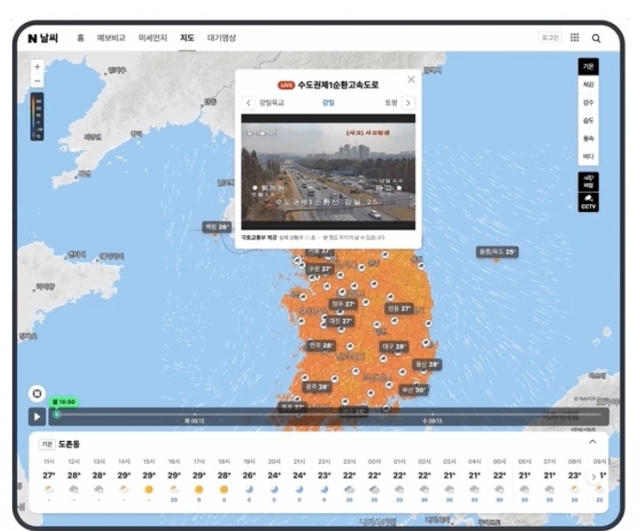Screen dimensions: 640x531
Task: Click the 청주 27° map label
Action: [343, 304]
